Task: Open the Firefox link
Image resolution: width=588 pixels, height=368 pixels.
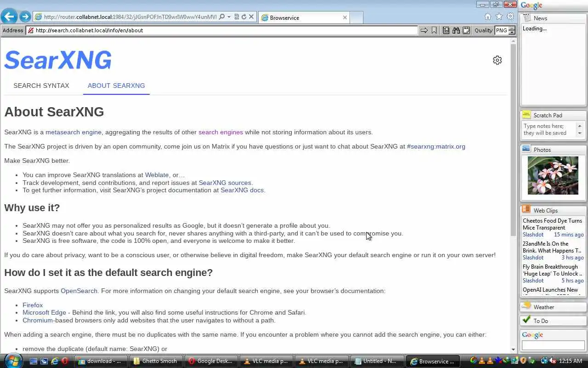Action: (33, 305)
